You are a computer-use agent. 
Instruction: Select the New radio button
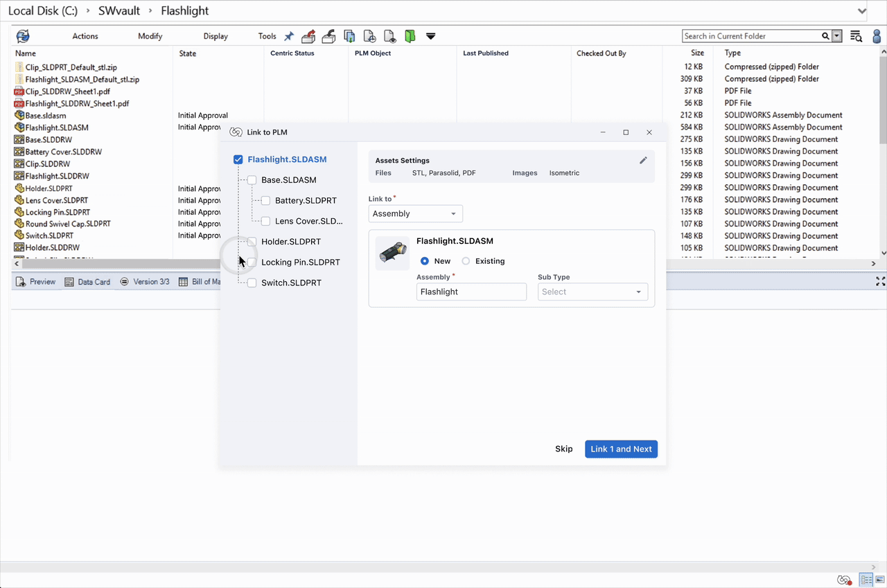click(x=425, y=261)
